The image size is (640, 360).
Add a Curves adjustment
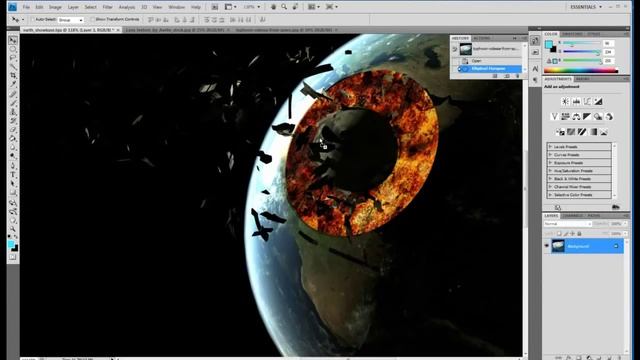[x=587, y=101]
